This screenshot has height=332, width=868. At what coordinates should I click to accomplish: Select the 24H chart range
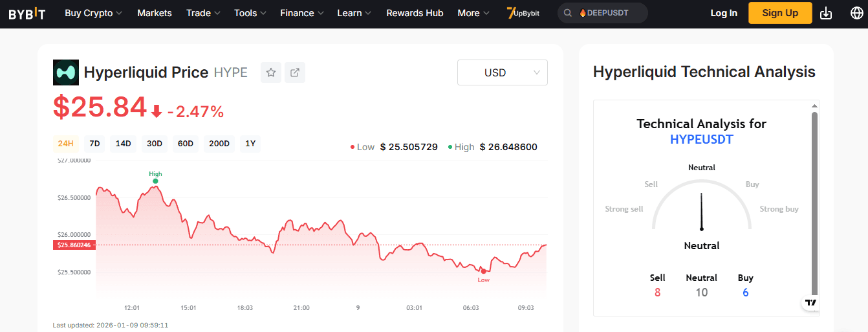(65, 144)
